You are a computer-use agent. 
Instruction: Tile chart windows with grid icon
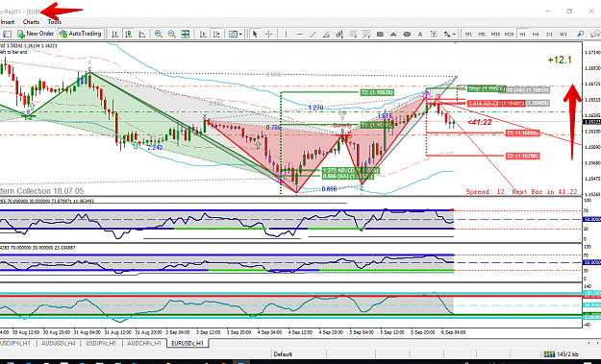pyautogui.click(x=186, y=34)
